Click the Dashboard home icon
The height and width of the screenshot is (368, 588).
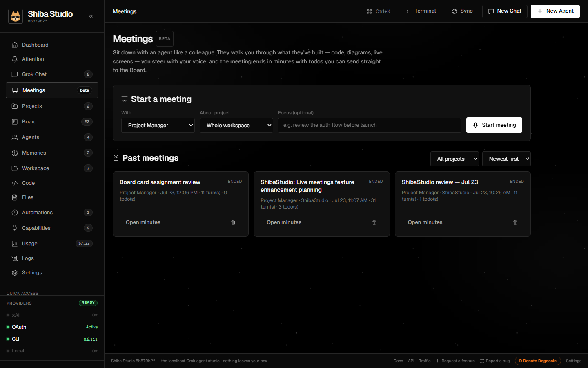[15, 45]
